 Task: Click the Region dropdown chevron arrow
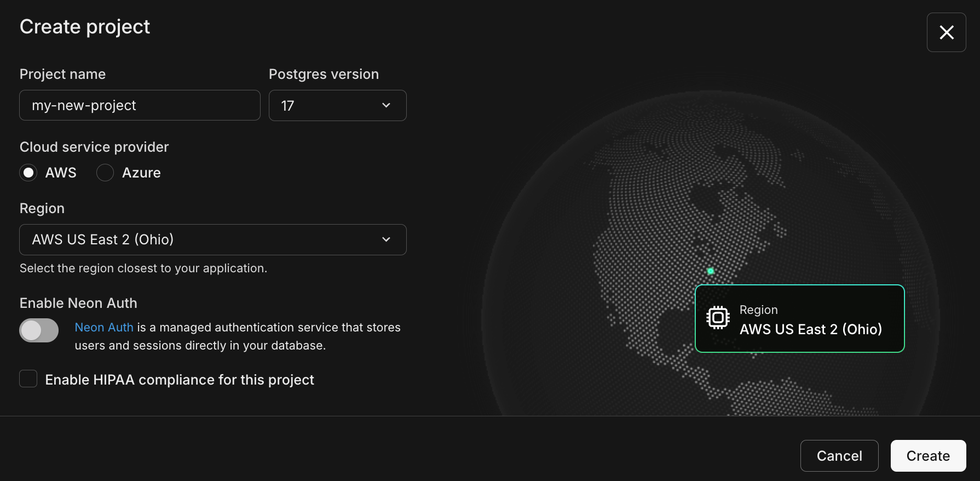point(386,239)
